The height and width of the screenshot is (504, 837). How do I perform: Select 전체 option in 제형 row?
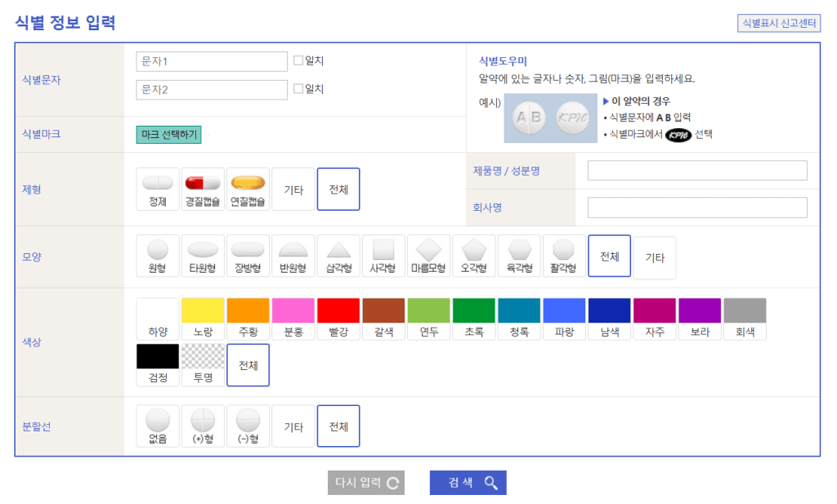(x=338, y=189)
